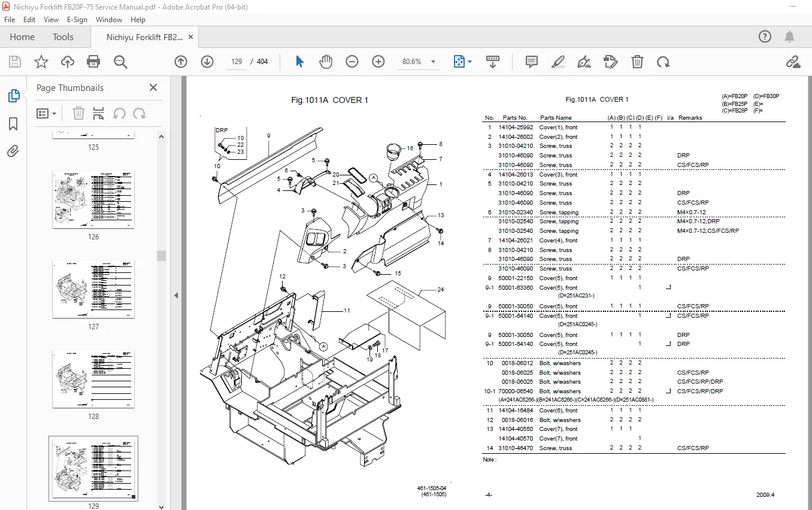Select the page 128 thumbnail
812x510 pixels.
pos(93,379)
